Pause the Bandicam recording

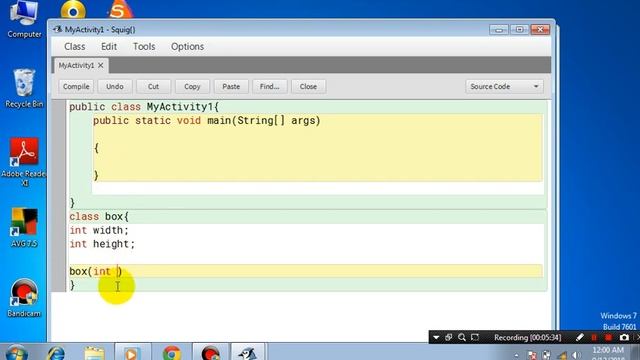(594, 338)
